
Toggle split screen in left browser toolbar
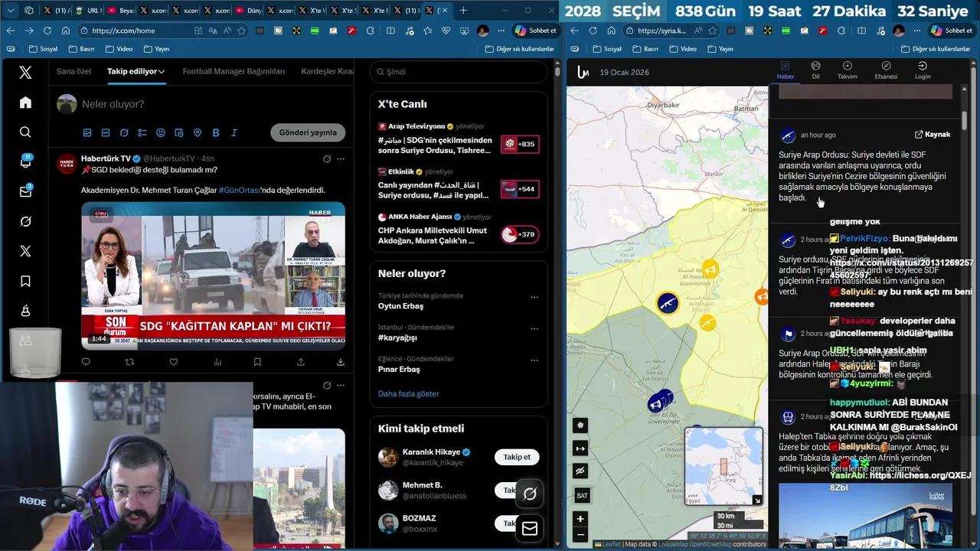(x=390, y=31)
